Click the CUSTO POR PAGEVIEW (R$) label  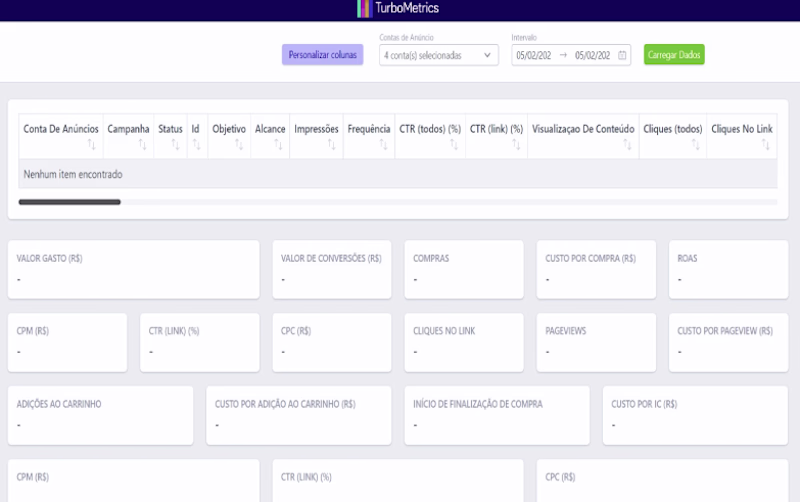(x=725, y=331)
